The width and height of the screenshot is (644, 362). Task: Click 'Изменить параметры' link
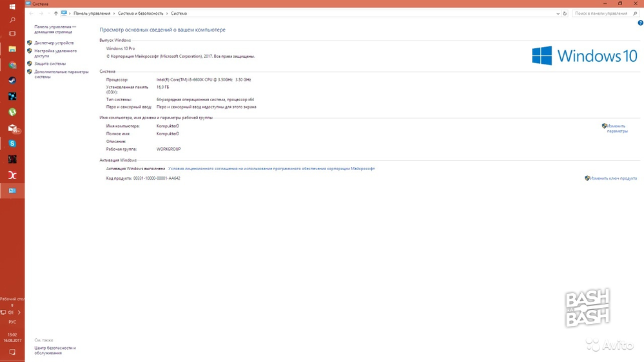pyautogui.click(x=617, y=128)
